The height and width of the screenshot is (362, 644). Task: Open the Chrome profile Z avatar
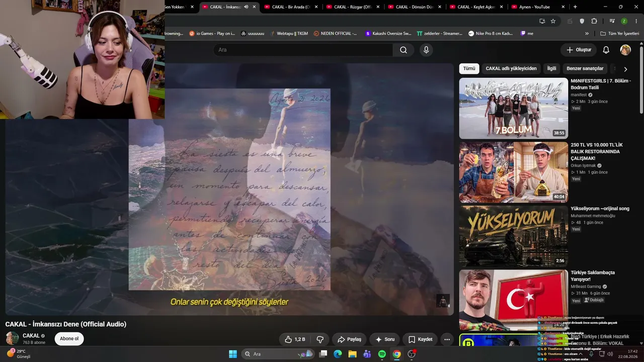[624, 21]
